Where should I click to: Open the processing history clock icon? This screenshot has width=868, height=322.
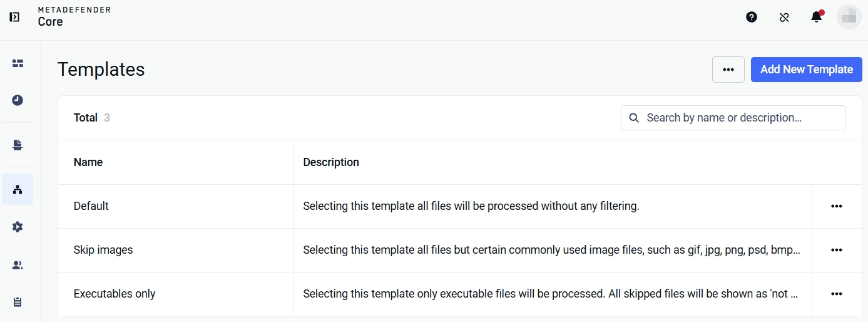[x=18, y=100]
